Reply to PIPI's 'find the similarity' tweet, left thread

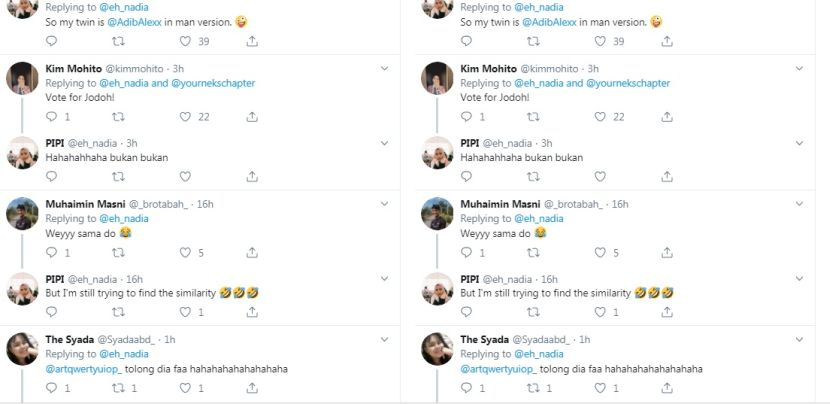[52, 313]
